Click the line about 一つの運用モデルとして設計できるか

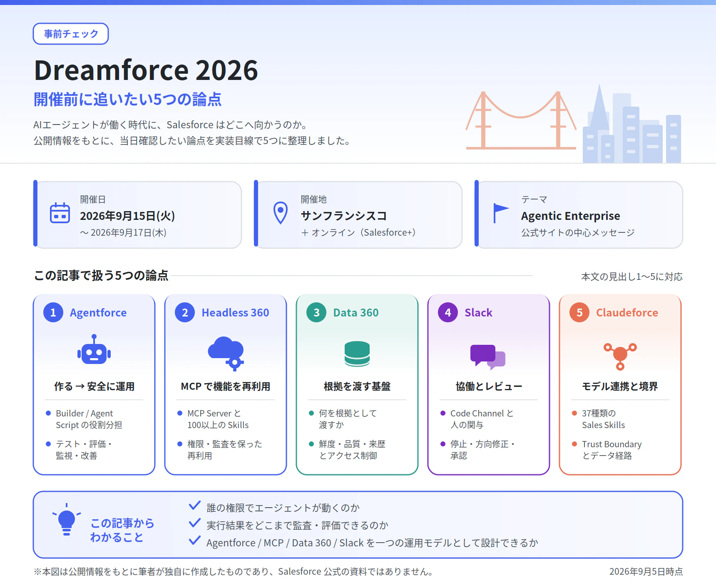373,543
